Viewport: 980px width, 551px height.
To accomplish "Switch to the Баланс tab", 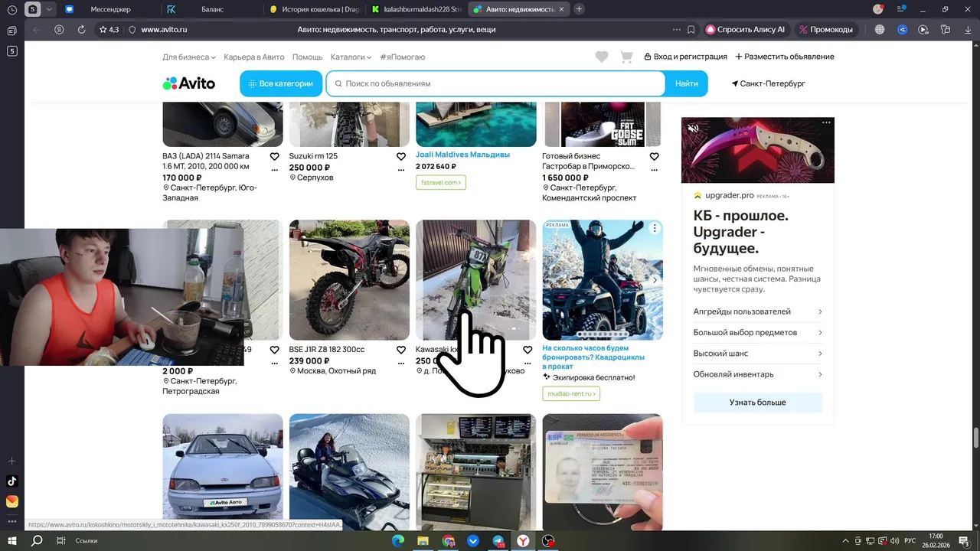I will tap(212, 9).
